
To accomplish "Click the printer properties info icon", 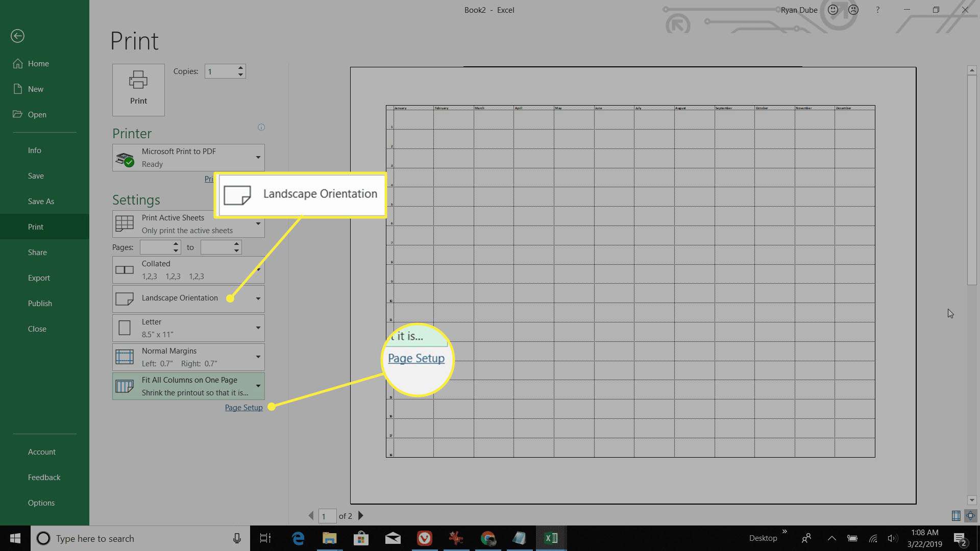I will coord(261,127).
